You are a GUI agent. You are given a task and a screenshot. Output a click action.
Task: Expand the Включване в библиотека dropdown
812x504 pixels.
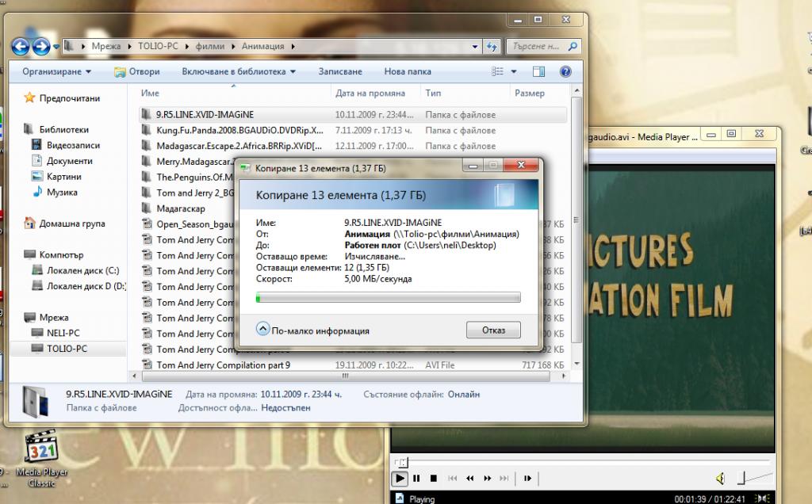[238, 71]
